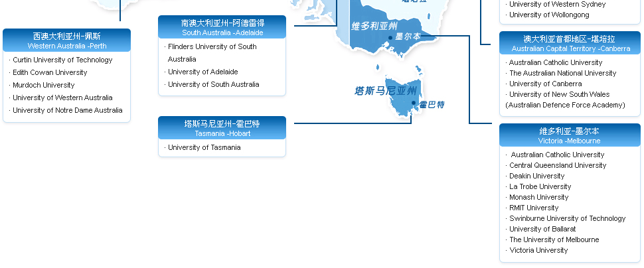The width and height of the screenshot is (644, 268).
Task: Click the Australian Capital Territory -Canberra header
Action: (x=570, y=43)
